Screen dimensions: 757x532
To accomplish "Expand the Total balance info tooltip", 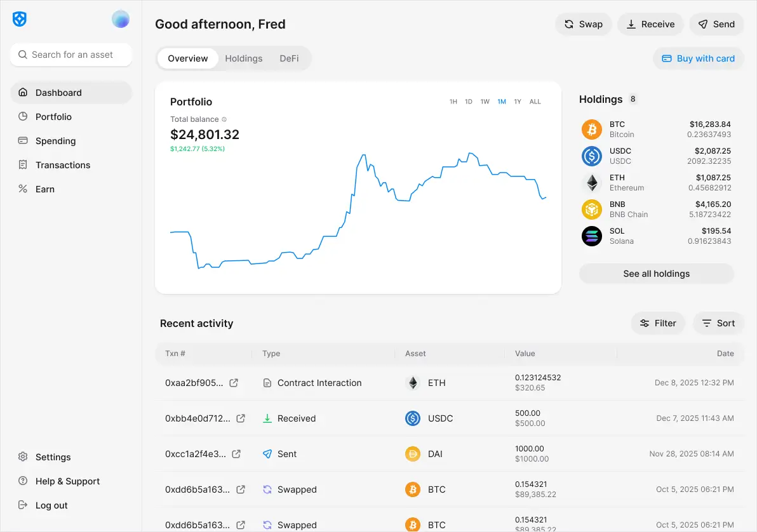I will 225,119.
